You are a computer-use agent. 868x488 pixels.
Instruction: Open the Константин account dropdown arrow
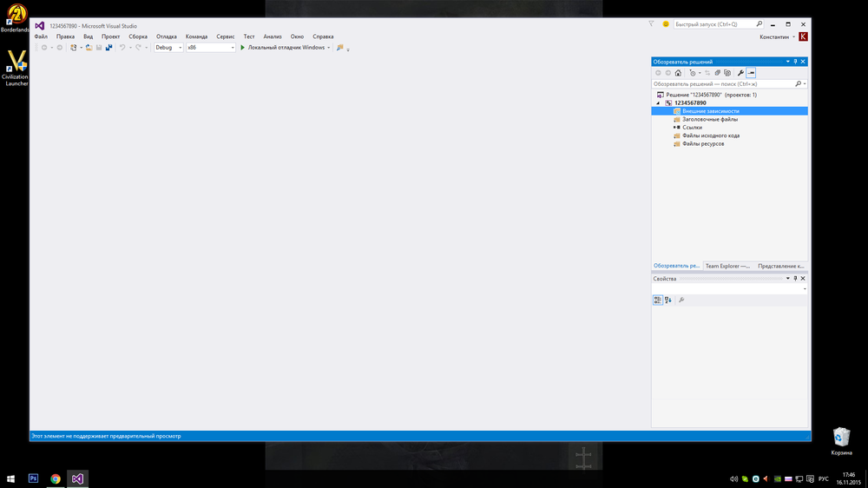coord(794,37)
